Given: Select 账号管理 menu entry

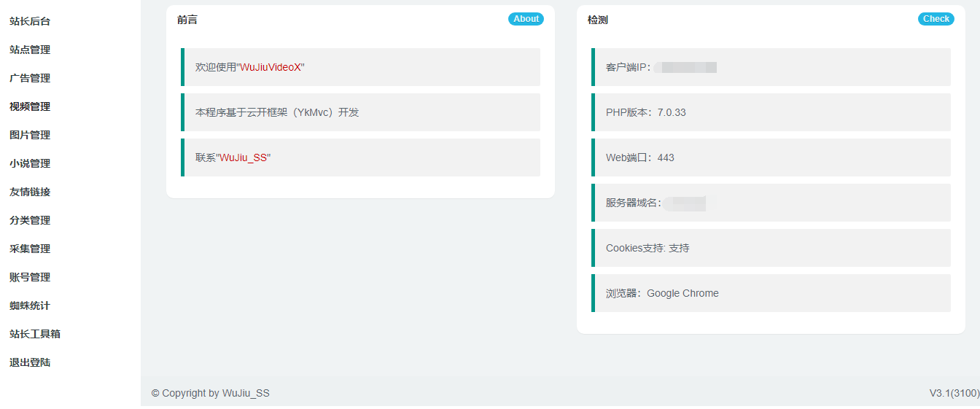Looking at the screenshot, I should click(x=30, y=277).
